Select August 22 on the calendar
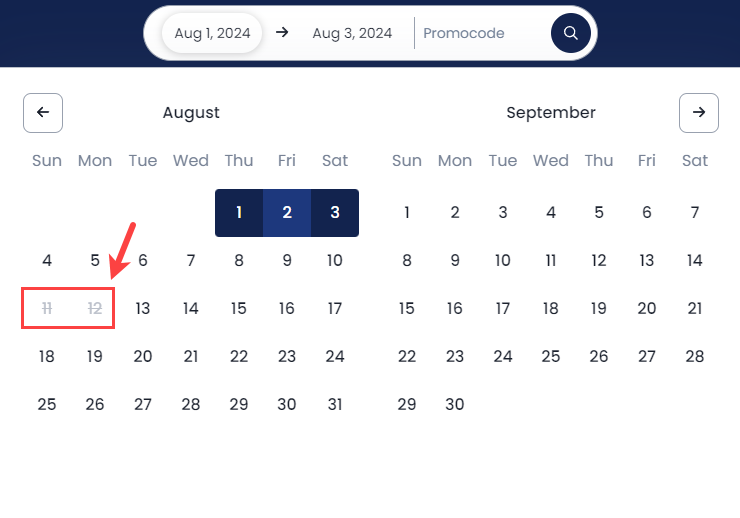This screenshot has height=518, width=740. [239, 357]
